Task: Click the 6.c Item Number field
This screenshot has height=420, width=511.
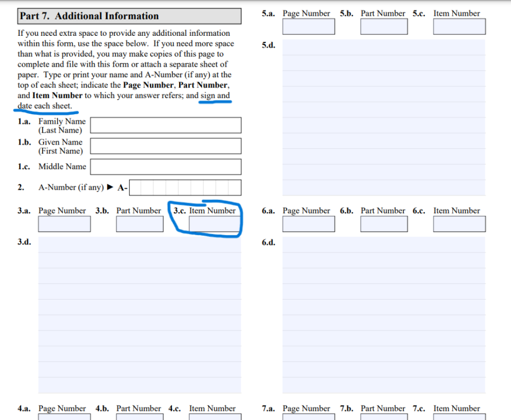Action: tap(459, 224)
